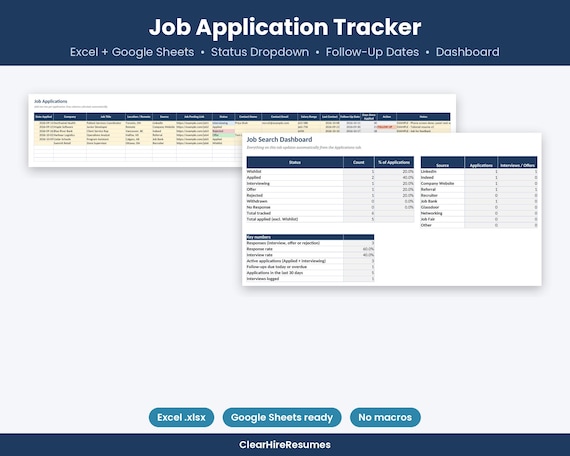Select the Active applications (Applied + Interviewing) row
The height and width of the screenshot is (456, 570).
coord(310,261)
